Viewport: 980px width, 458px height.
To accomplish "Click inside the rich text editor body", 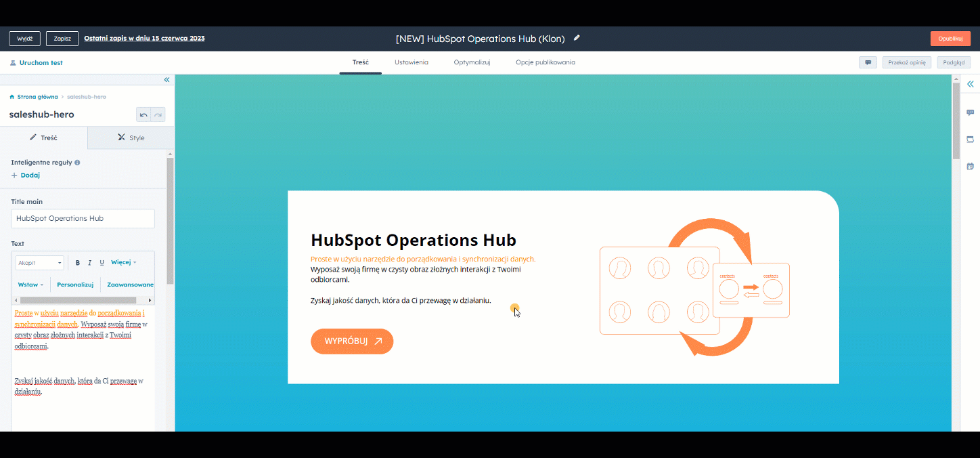I will (83, 369).
